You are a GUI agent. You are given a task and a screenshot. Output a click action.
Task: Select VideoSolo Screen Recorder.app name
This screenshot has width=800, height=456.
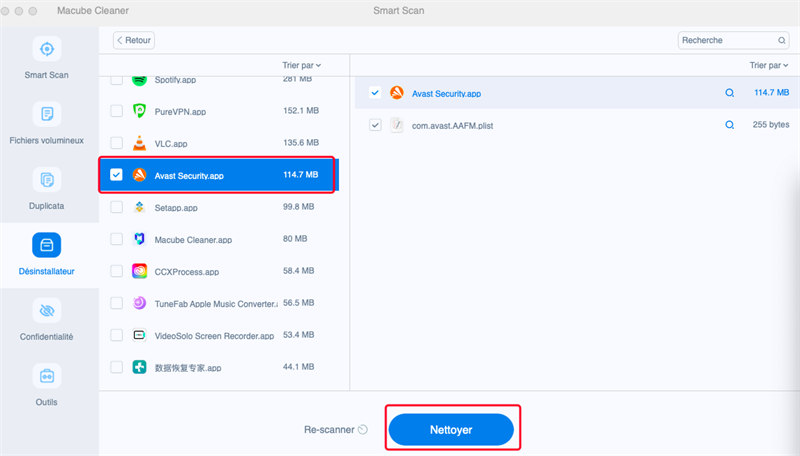point(214,336)
